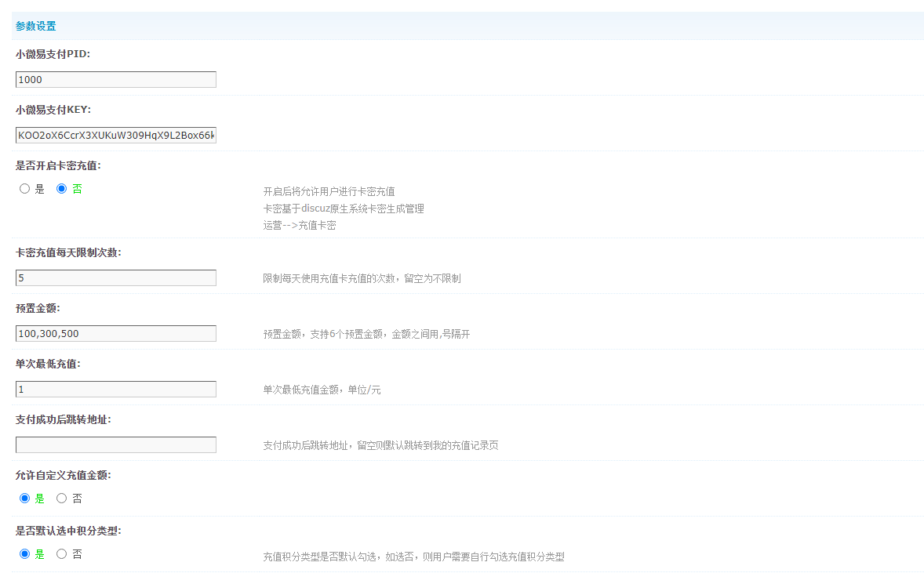The width and height of the screenshot is (924, 573).
Task: Click the empty 支付成功后跳转地址 field
Action: [115, 445]
